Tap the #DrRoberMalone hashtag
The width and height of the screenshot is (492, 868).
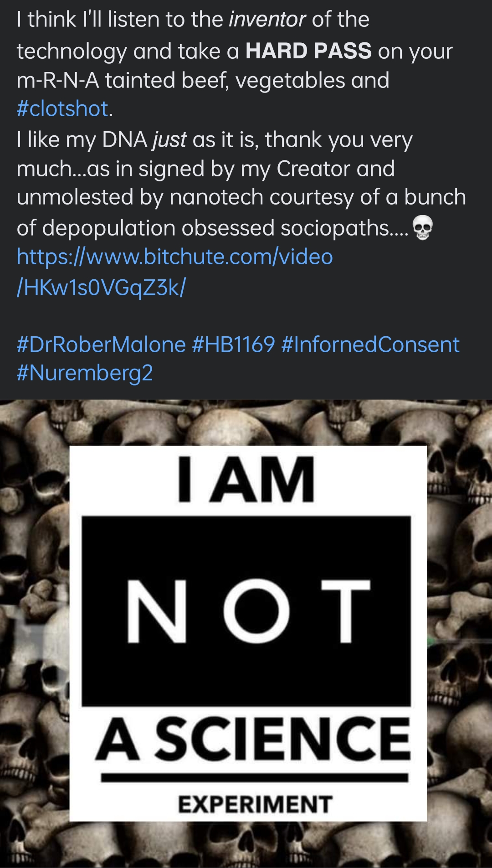101,344
